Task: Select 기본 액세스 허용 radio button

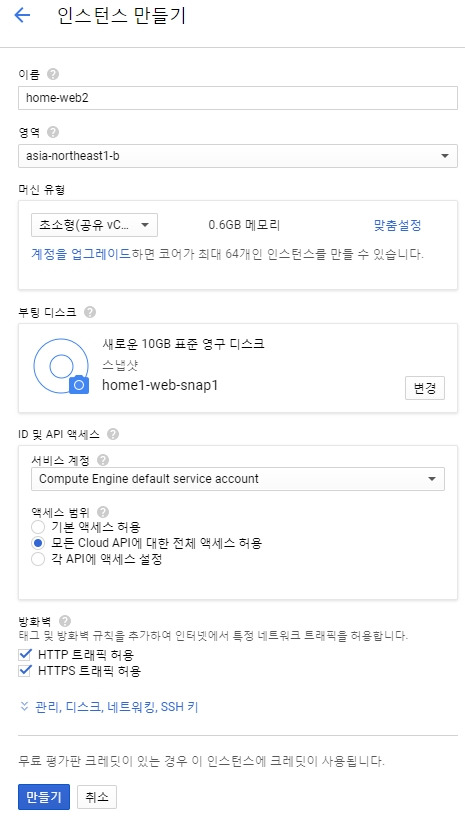Action: click(38, 527)
